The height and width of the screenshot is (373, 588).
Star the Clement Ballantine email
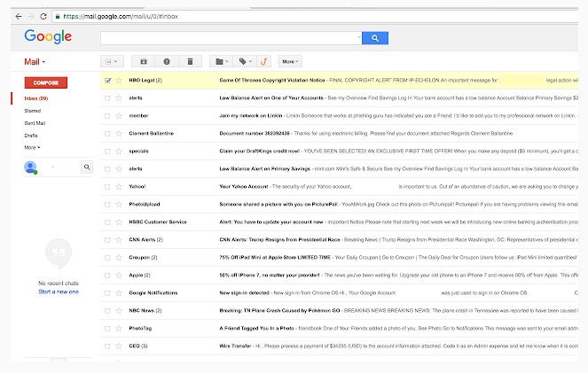pyautogui.click(x=119, y=133)
